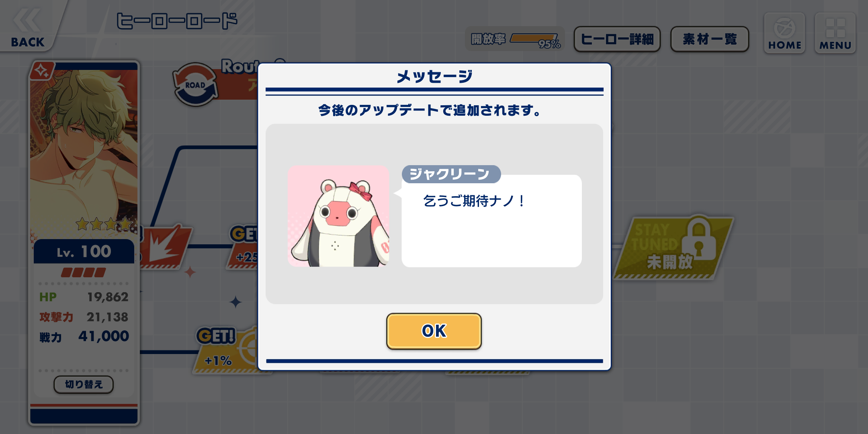Click the ジャクリーン speaker name tag

tap(451, 174)
